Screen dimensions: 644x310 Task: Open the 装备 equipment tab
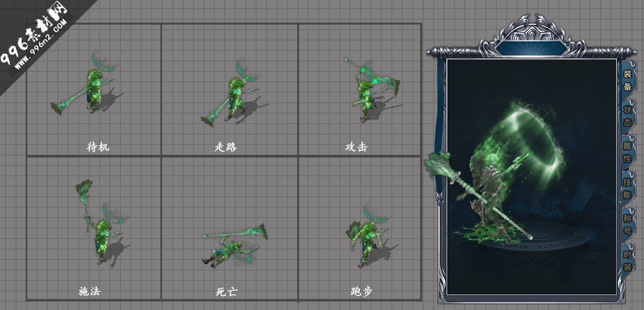(628, 80)
